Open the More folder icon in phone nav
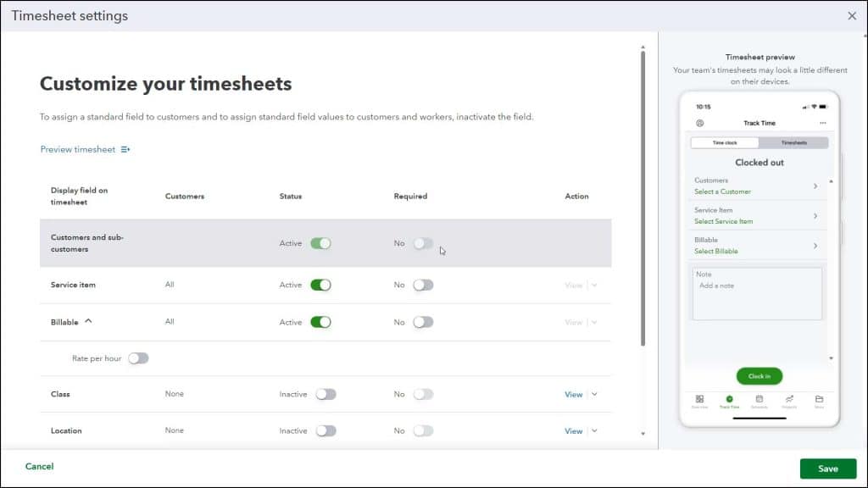Viewport: 868px width, 488px height. (x=819, y=399)
